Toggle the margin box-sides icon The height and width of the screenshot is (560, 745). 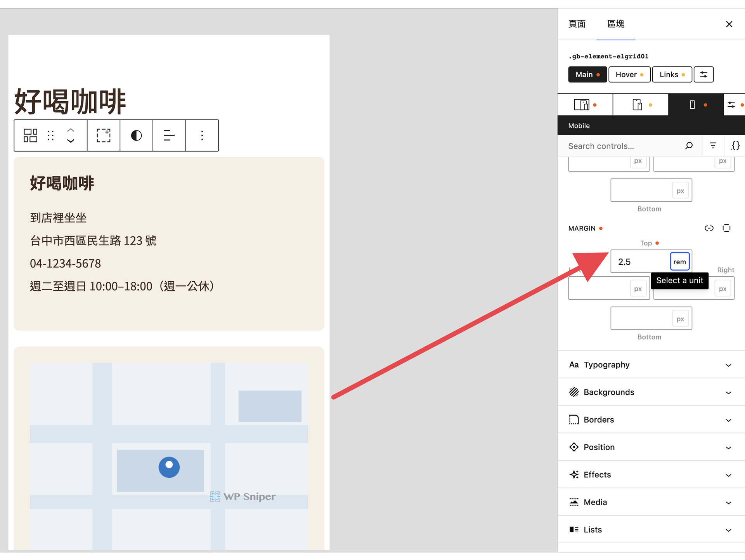pyautogui.click(x=726, y=228)
